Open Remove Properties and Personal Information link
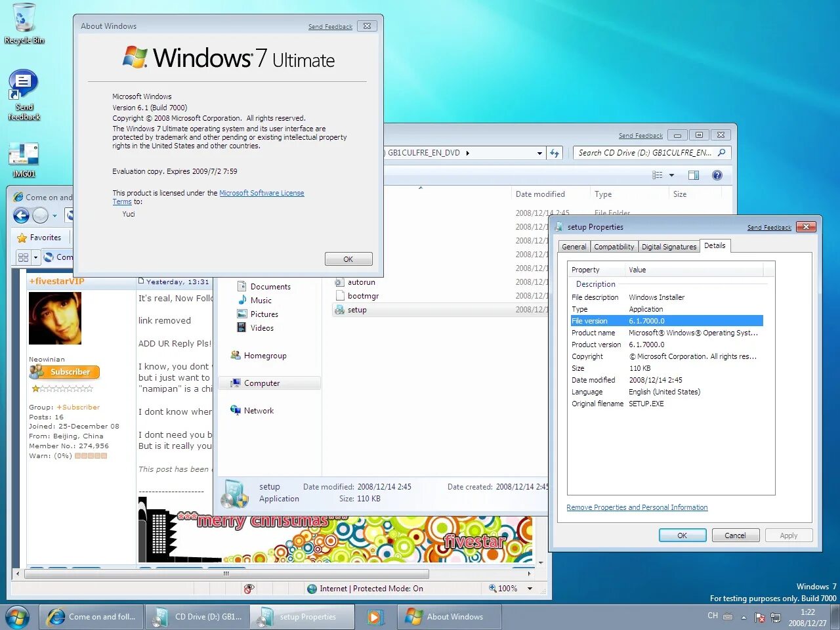 637,507
